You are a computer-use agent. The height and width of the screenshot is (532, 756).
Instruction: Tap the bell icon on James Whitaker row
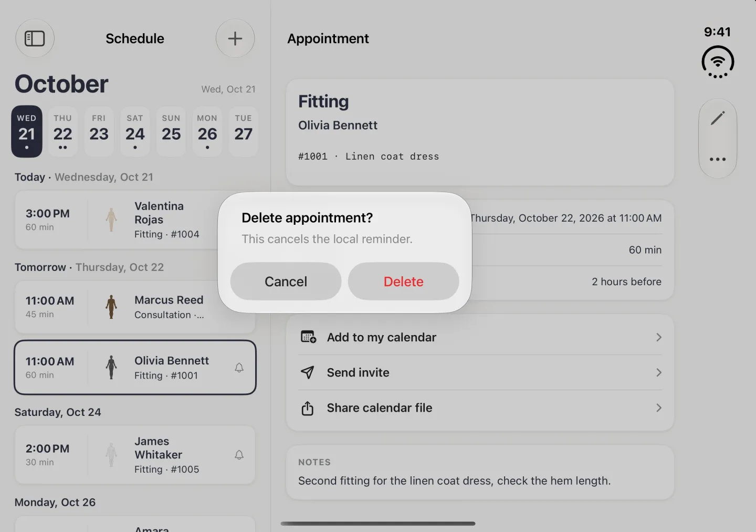point(239,455)
